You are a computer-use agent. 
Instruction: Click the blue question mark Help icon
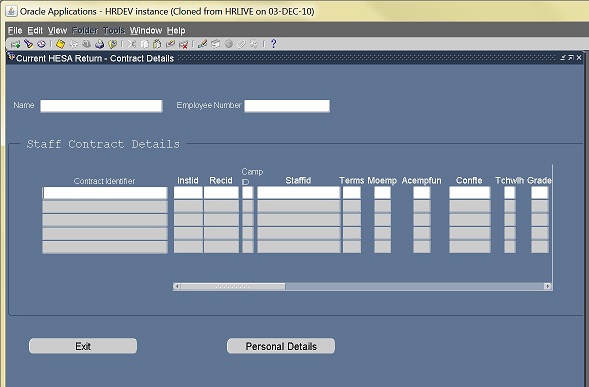[273, 44]
